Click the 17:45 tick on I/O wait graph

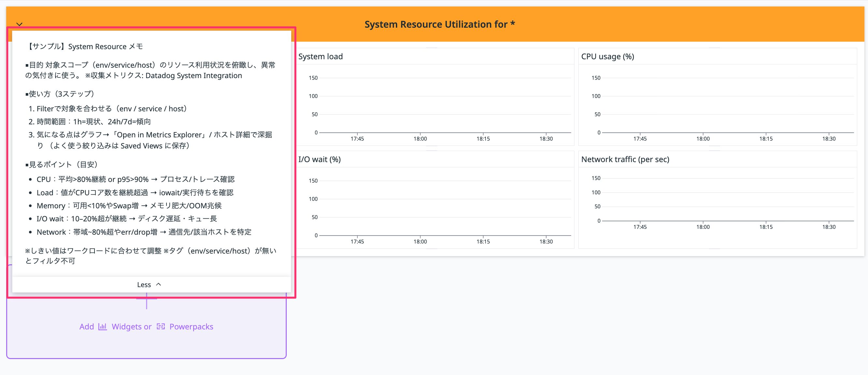point(357,242)
